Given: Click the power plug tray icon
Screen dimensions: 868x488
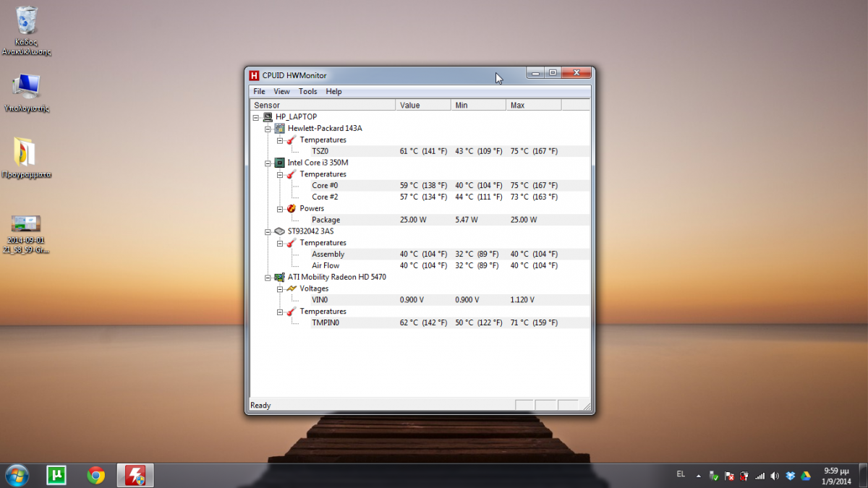Looking at the screenshot, I should pos(744,476).
